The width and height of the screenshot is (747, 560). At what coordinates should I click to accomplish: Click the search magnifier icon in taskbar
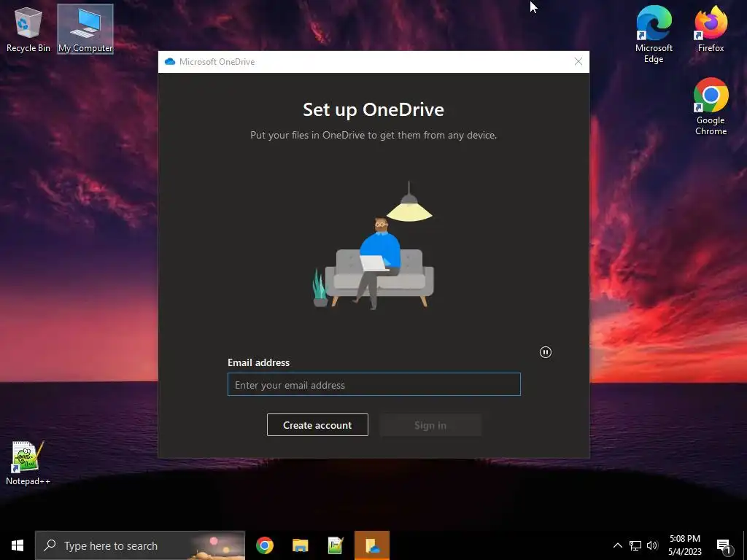50,545
